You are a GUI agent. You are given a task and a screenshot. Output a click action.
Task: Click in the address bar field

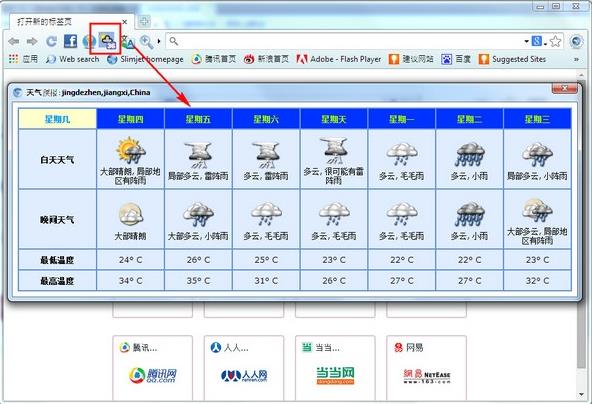(x=345, y=41)
